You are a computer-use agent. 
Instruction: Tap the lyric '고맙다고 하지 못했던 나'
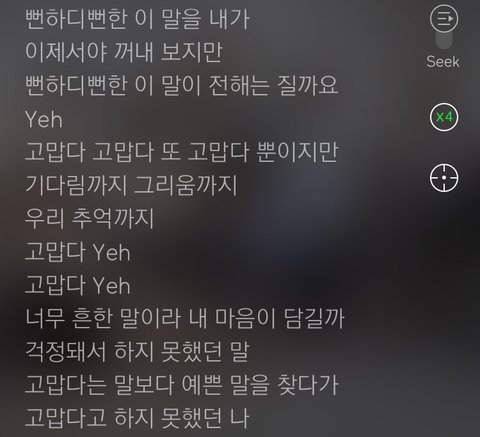coord(137,418)
